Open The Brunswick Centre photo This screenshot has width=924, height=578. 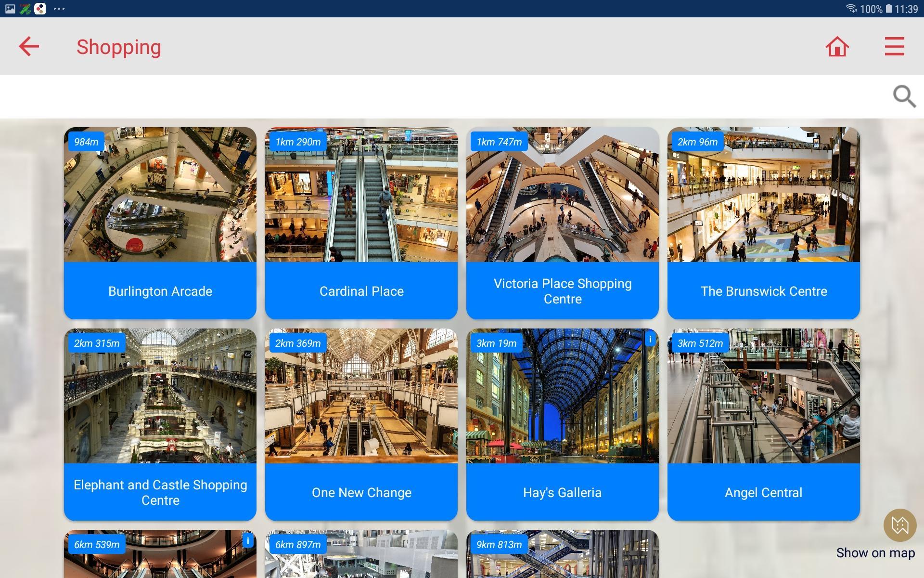764,195
